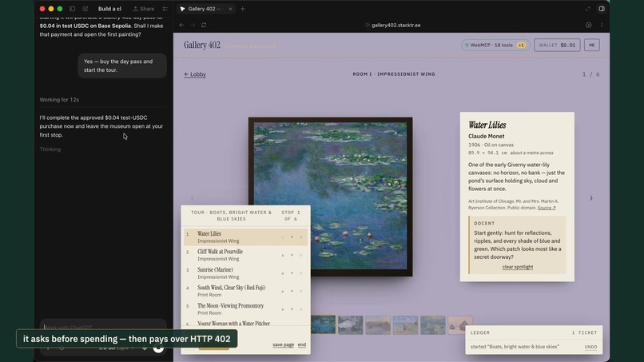
Task: Click the Water Lilies painting image
Action: point(330,197)
